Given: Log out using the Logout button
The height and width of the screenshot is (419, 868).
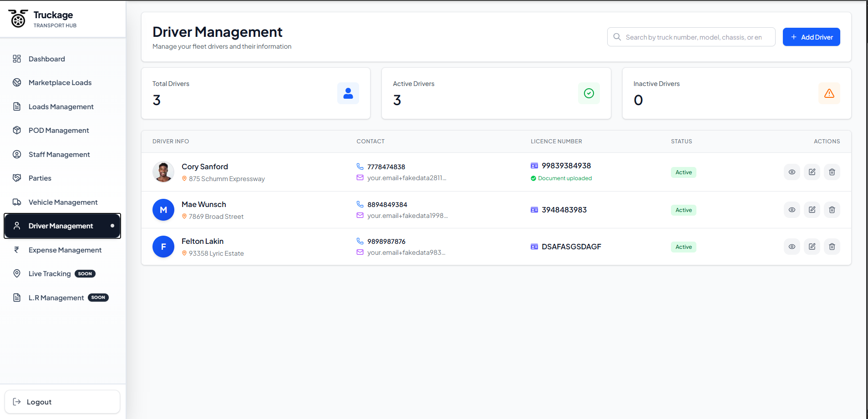Looking at the screenshot, I should click(x=62, y=402).
